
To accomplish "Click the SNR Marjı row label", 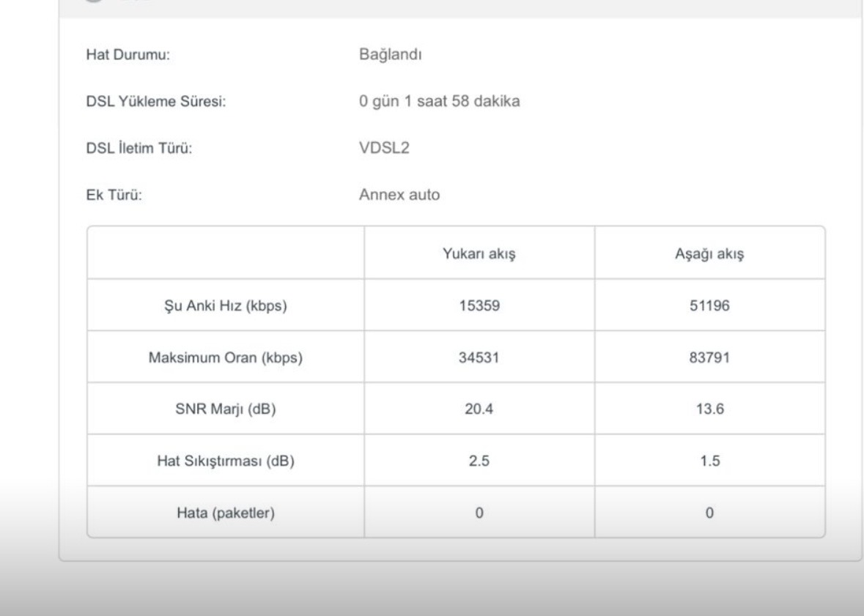I will pos(226,409).
